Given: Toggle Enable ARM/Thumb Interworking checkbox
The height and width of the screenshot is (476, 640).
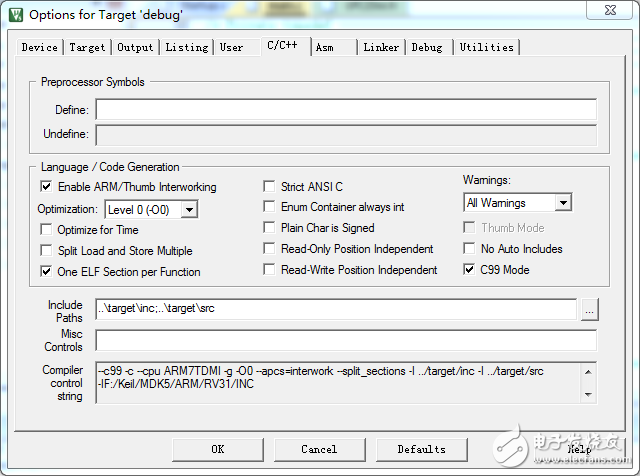Looking at the screenshot, I should (46, 187).
